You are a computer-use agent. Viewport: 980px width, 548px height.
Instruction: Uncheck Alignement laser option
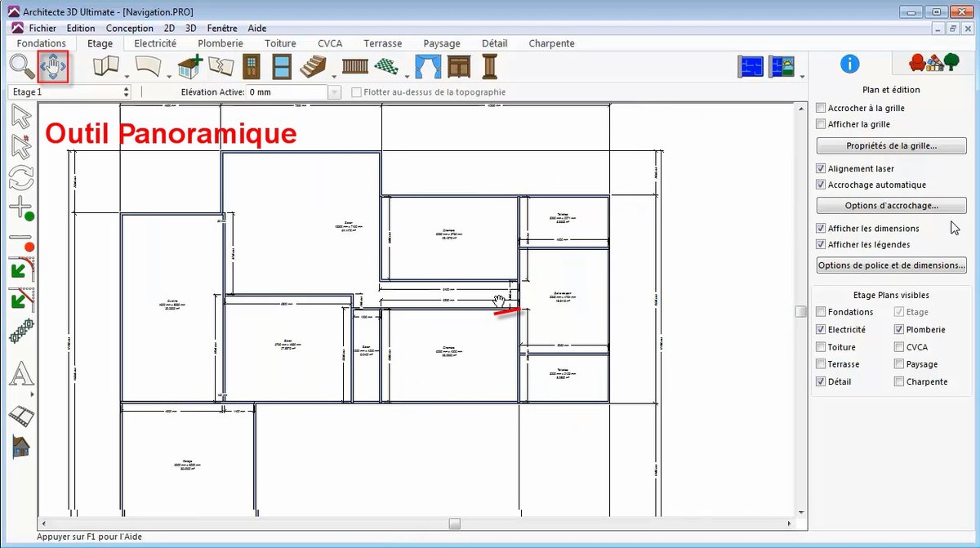tap(822, 168)
